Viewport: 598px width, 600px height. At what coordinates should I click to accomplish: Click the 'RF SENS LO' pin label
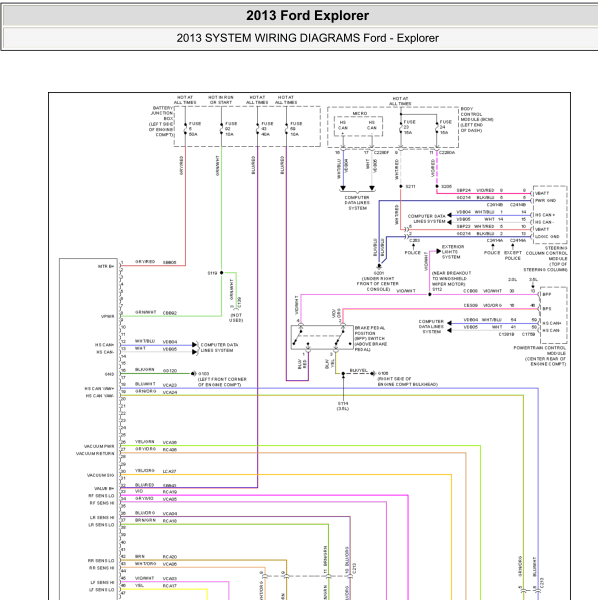[x=101, y=496]
